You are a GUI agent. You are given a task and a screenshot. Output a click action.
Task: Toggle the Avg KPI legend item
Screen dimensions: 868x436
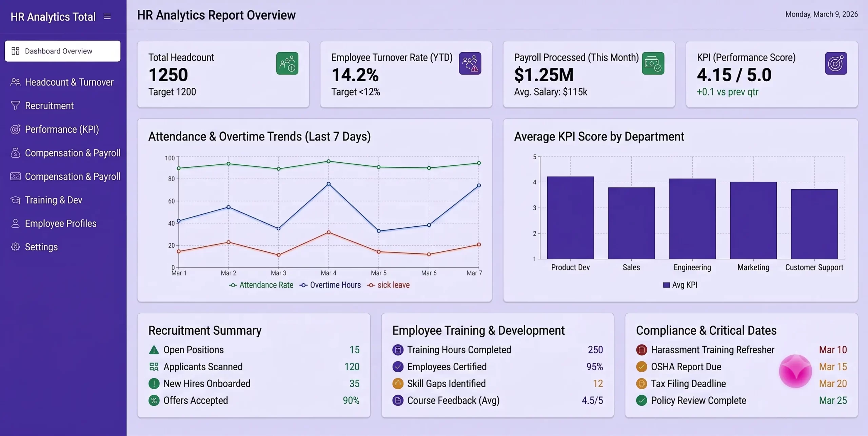click(x=680, y=285)
